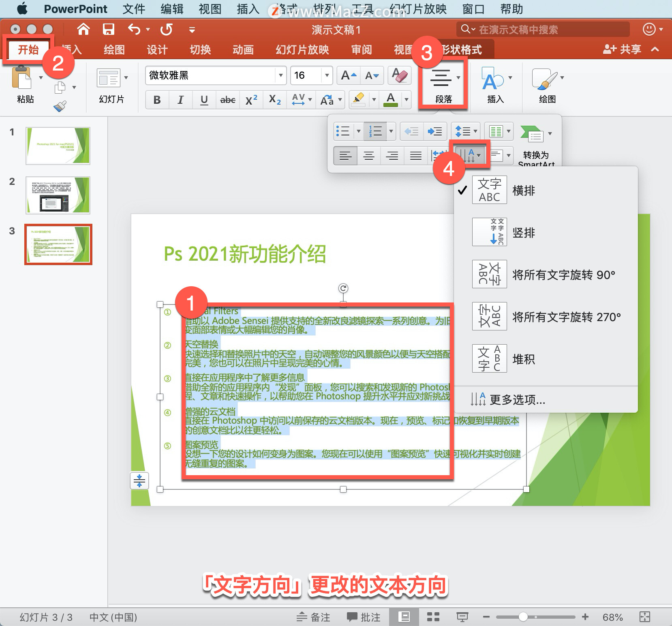Clear all formatting with eraser icon
Viewport: 672px width, 626px height.
coord(400,75)
